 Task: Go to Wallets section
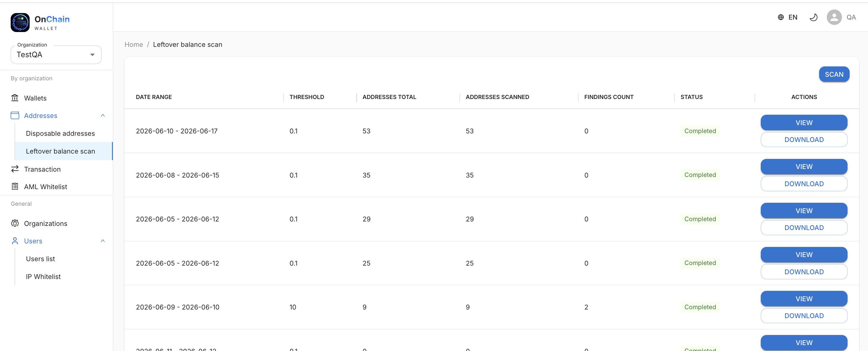coord(35,98)
